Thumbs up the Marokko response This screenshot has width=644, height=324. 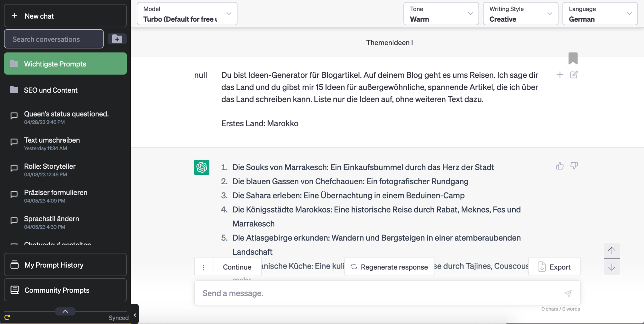[560, 166]
